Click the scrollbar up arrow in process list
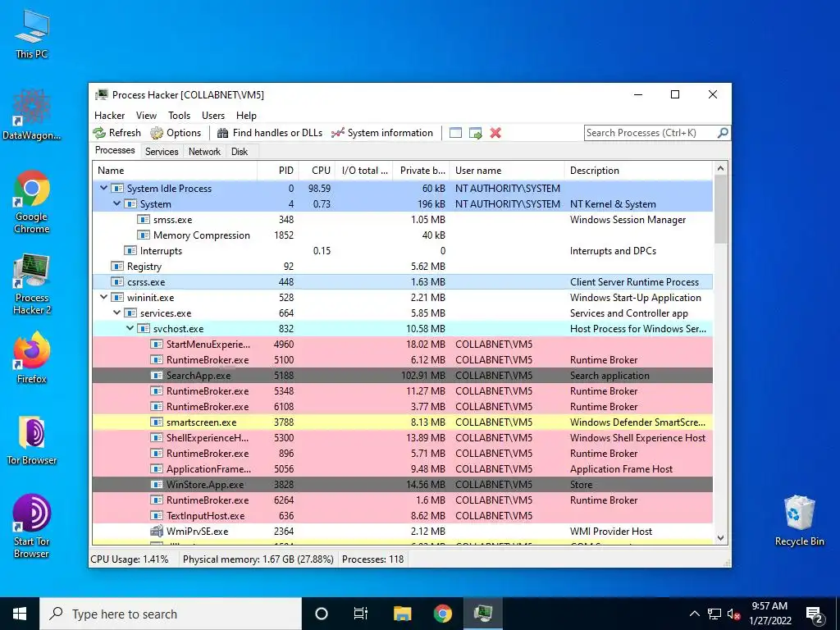The width and height of the screenshot is (840, 630). click(x=720, y=168)
